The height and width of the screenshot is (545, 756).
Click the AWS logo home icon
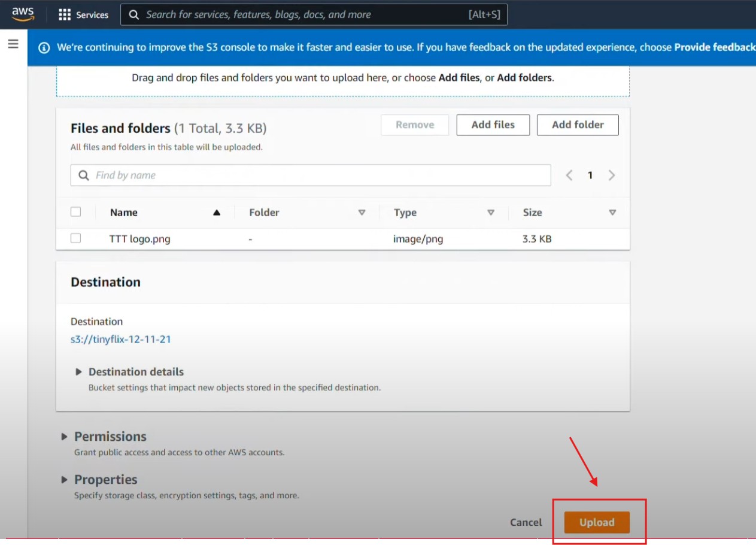(x=23, y=14)
